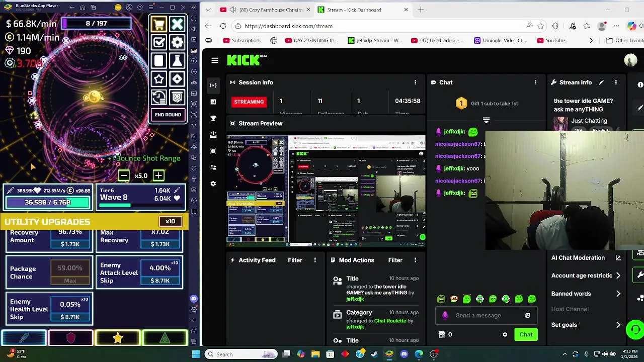This screenshot has width=644, height=362.
Task: Open Kick sidebar analytics chart icon
Action: 213,102
